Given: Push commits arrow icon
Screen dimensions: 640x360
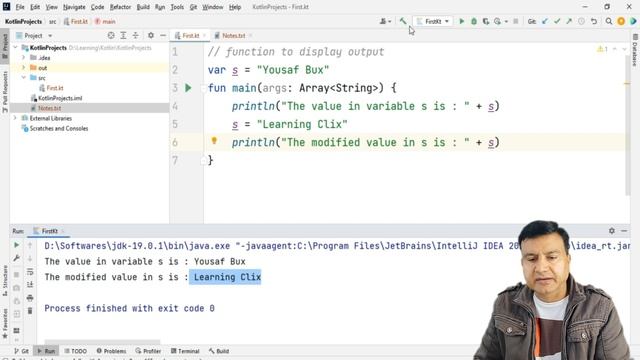Looking at the screenshot, I should pos(569,21).
